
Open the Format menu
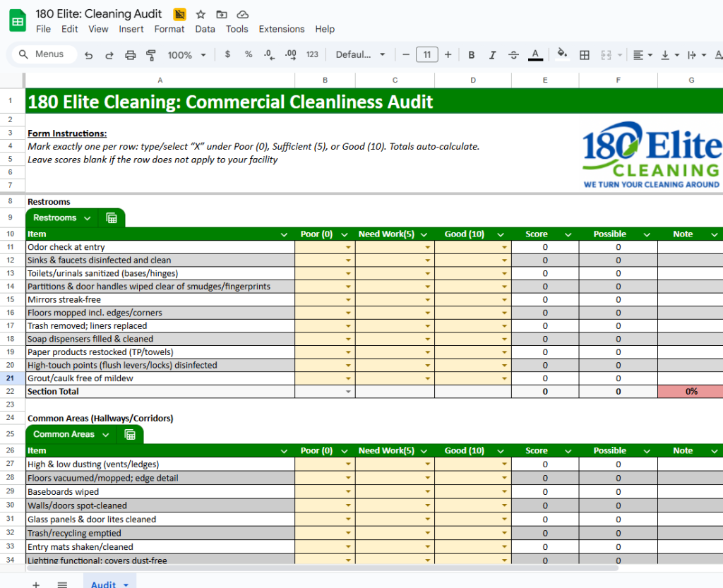click(x=169, y=29)
